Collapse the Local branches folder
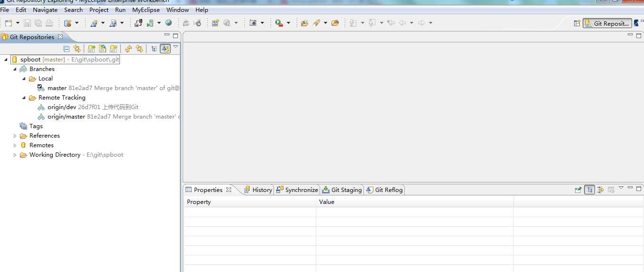Image resolution: width=644 pixels, height=272 pixels. (24, 79)
